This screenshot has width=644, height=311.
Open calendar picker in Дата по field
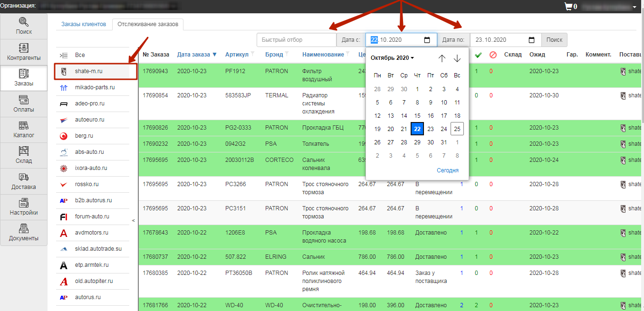click(531, 40)
